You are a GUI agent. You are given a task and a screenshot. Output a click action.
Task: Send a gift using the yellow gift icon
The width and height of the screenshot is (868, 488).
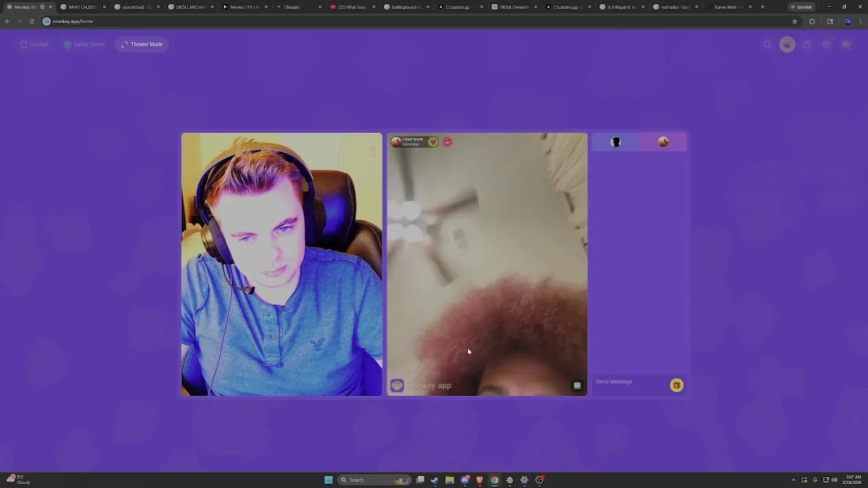676,385
